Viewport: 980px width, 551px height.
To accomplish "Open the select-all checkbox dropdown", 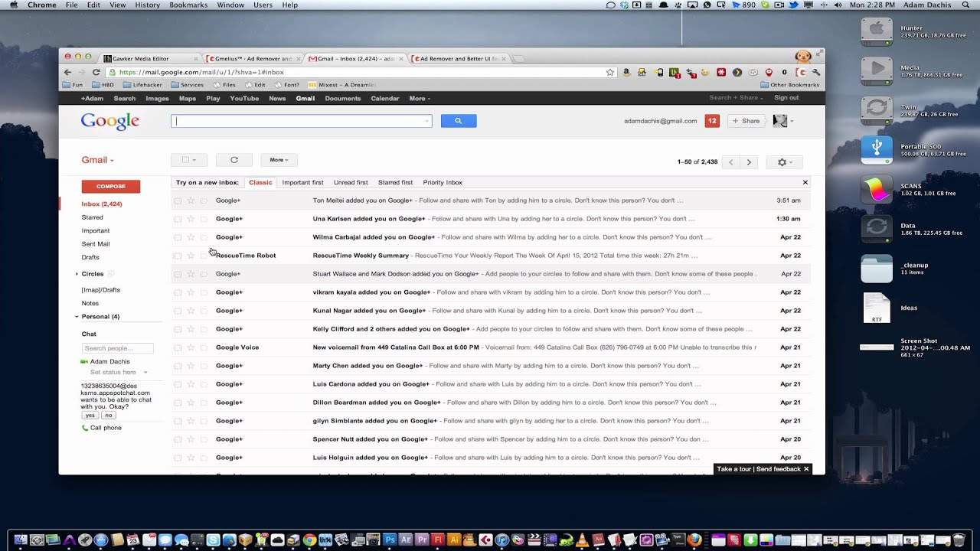I will coord(188,160).
